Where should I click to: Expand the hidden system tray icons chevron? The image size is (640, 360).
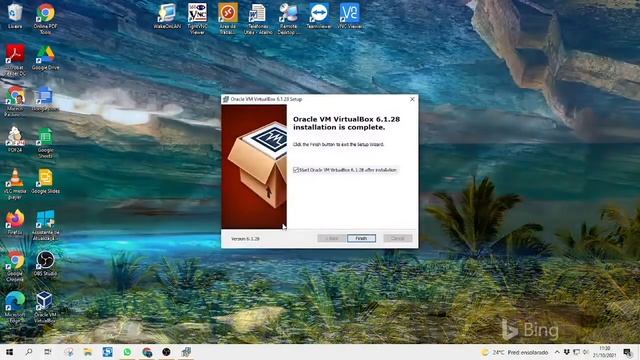click(x=557, y=352)
